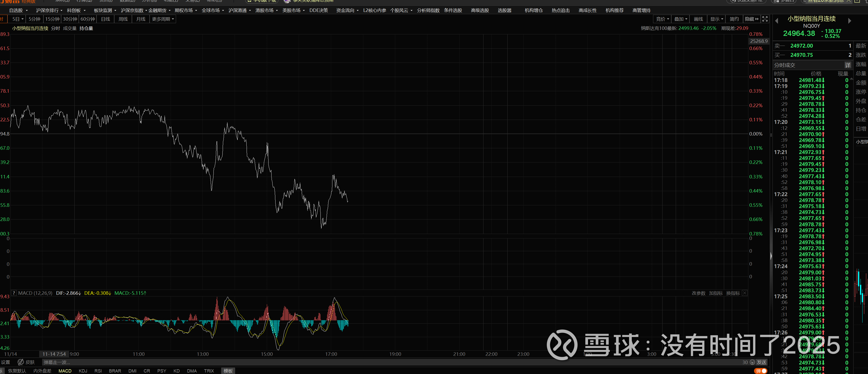Switch to the 日线 daily period tab
Image resolution: width=868 pixels, height=374 pixels.
(x=105, y=19)
